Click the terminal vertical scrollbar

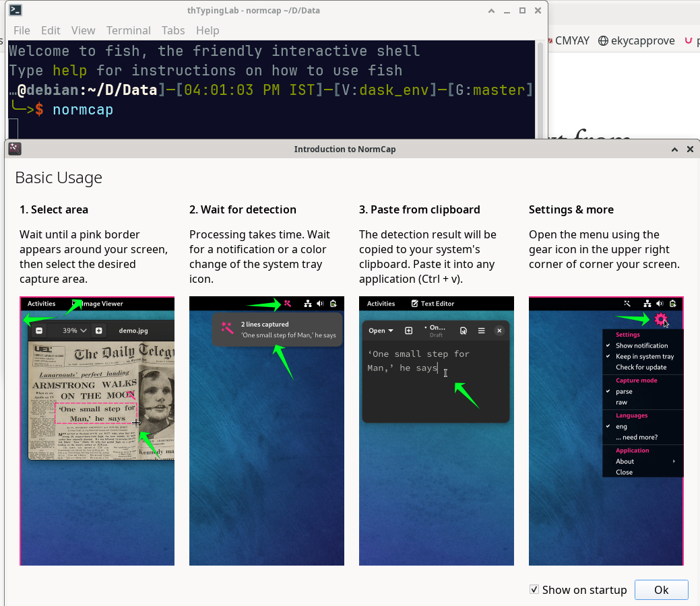[540, 90]
